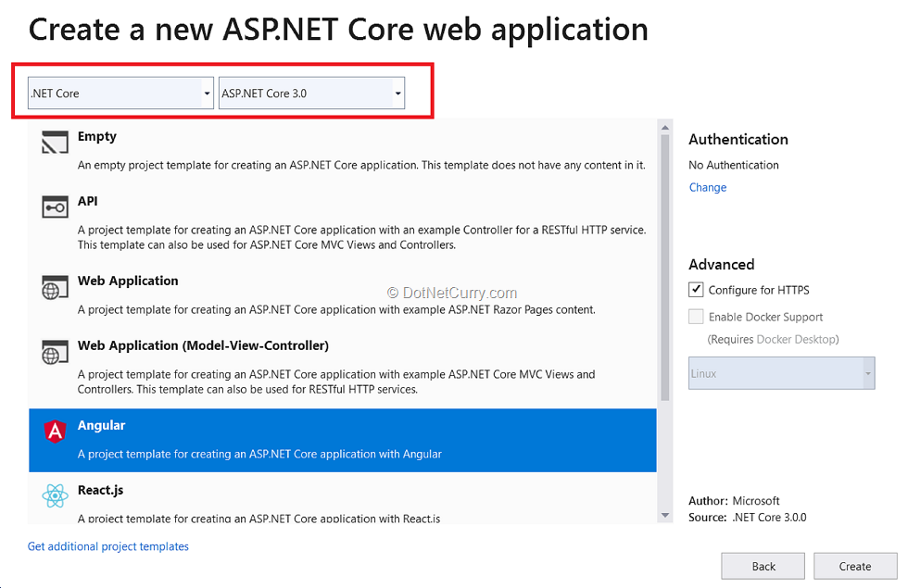Click the Model-View-Controller template icon
Viewport: 908px width, 588px height.
click(x=55, y=352)
